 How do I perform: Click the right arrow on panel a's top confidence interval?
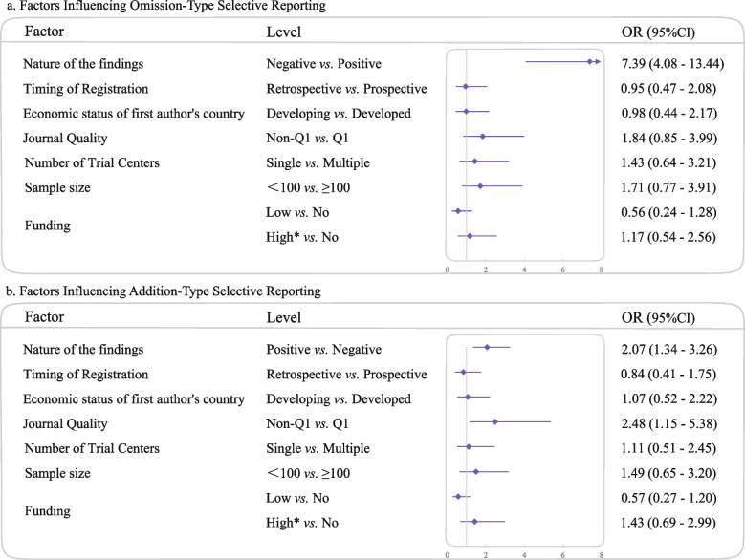point(598,62)
